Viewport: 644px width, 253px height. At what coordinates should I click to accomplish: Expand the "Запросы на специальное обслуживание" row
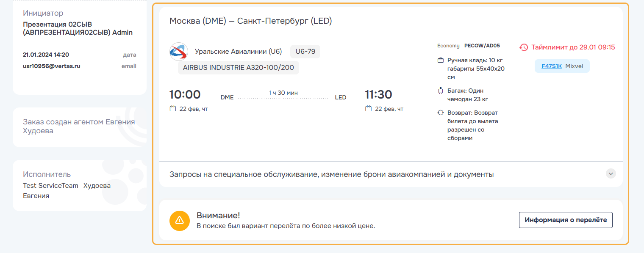click(331, 174)
